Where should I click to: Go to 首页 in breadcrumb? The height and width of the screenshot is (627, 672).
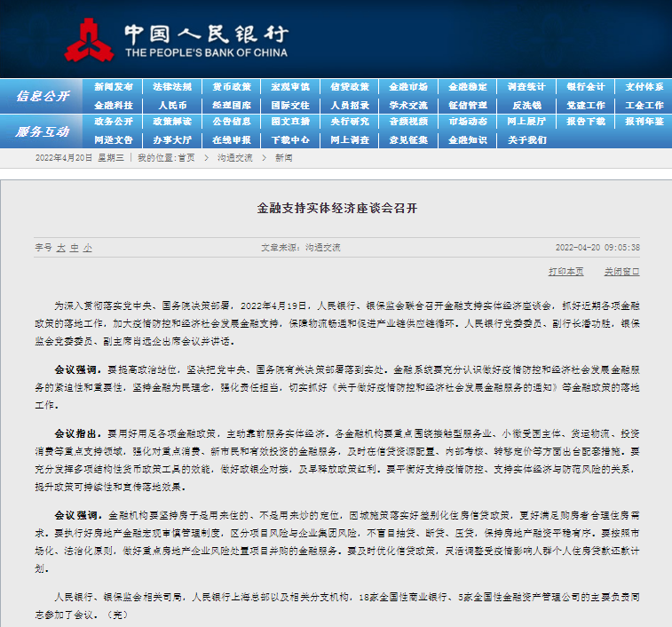click(x=186, y=158)
